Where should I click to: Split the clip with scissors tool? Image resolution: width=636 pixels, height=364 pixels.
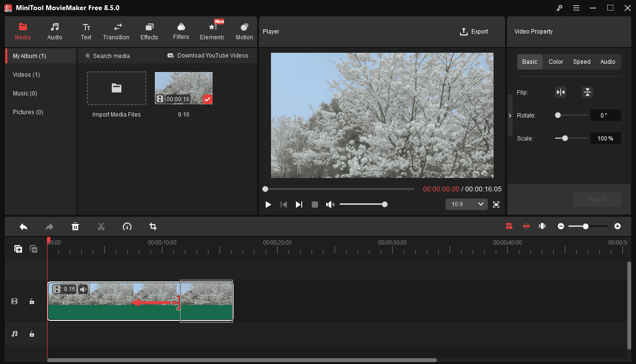click(x=101, y=226)
